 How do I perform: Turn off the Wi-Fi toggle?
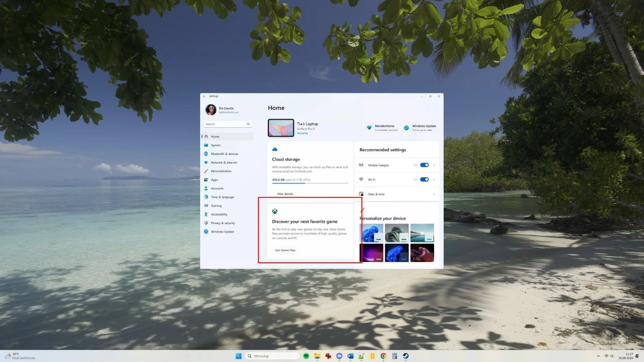[425, 180]
